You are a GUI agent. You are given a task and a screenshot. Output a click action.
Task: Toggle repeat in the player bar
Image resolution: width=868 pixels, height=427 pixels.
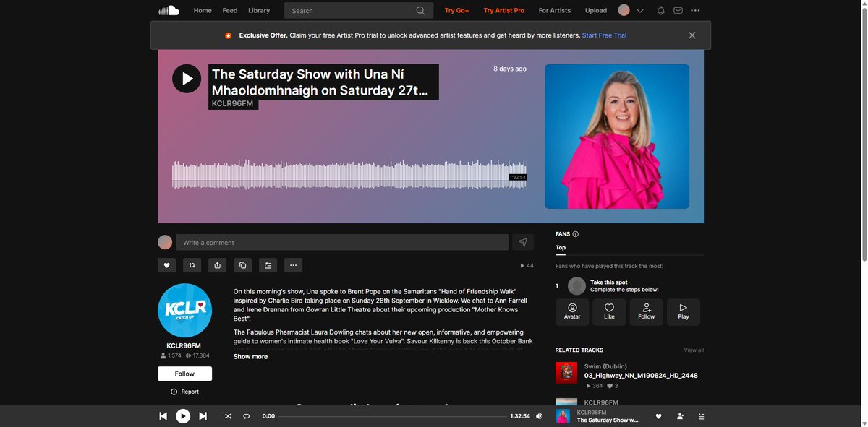[246, 416]
